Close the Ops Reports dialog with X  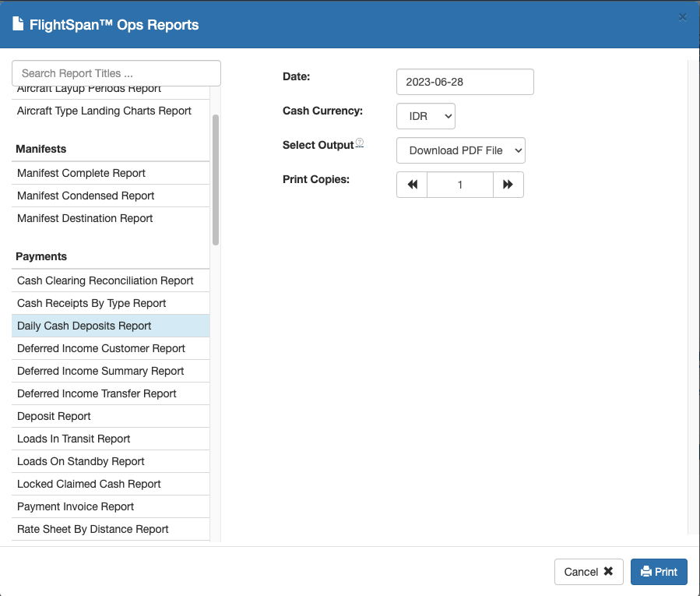point(682,17)
